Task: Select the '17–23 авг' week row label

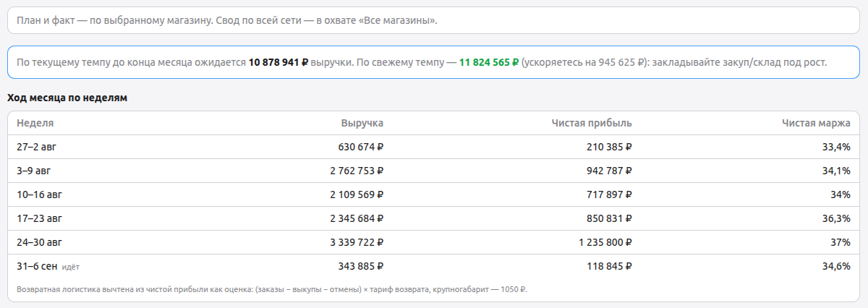Action: pyautogui.click(x=39, y=218)
